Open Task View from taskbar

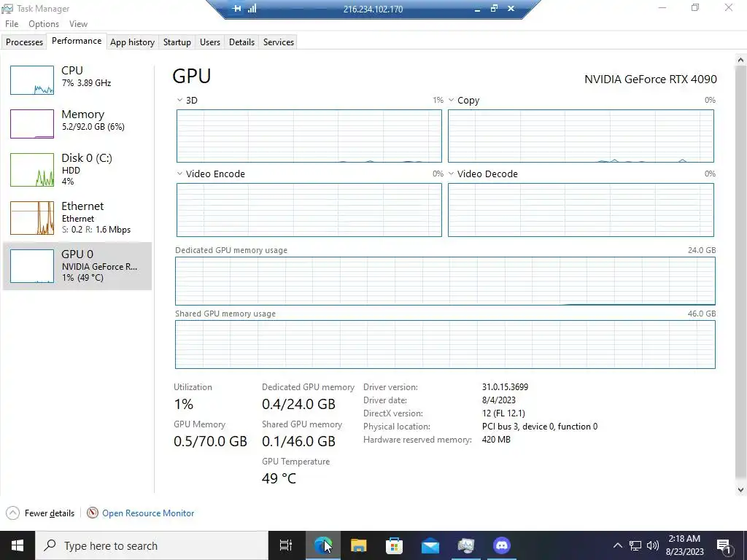[286, 545]
